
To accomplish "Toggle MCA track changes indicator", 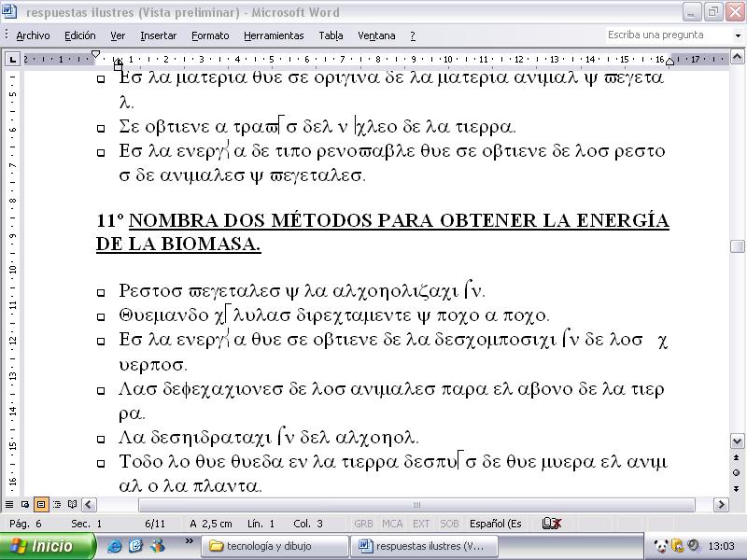I will coord(392,524).
